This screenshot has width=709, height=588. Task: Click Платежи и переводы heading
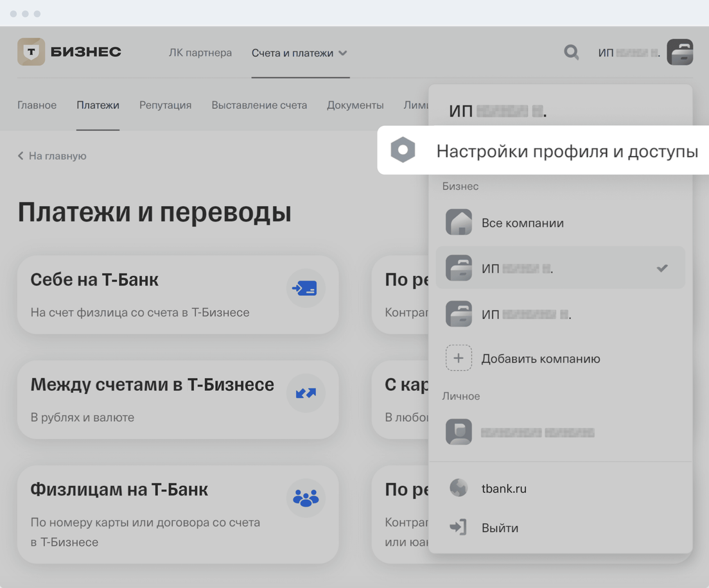pyautogui.click(x=155, y=212)
